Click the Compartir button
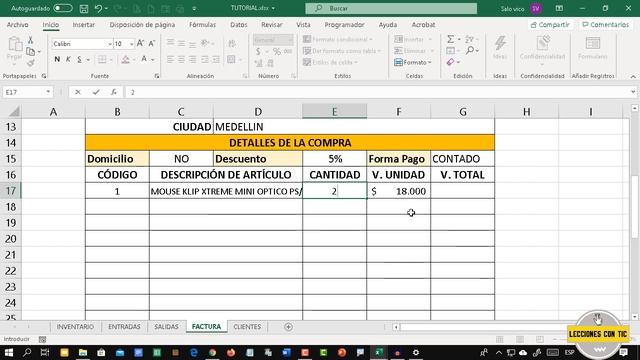The height and width of the screenshot is (360, 640). click(550, 25)
